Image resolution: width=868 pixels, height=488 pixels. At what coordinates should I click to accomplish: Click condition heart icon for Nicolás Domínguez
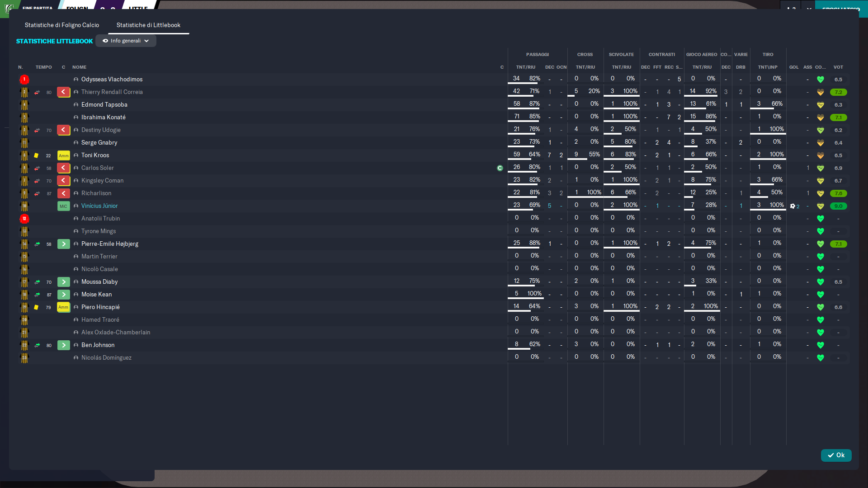(x=821, y=358)
